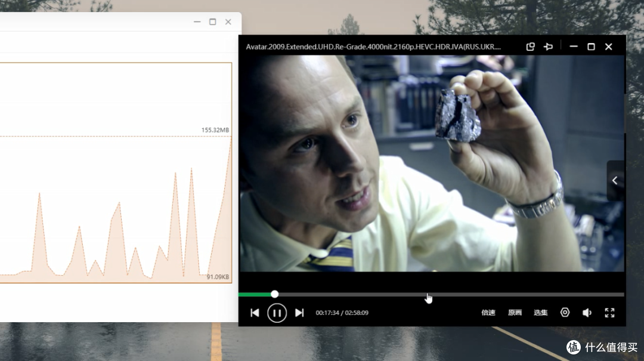Maximize the traffic chart window
Viewport: 644px width, 361px height.
pyautogui.click(x=213, y=22)
